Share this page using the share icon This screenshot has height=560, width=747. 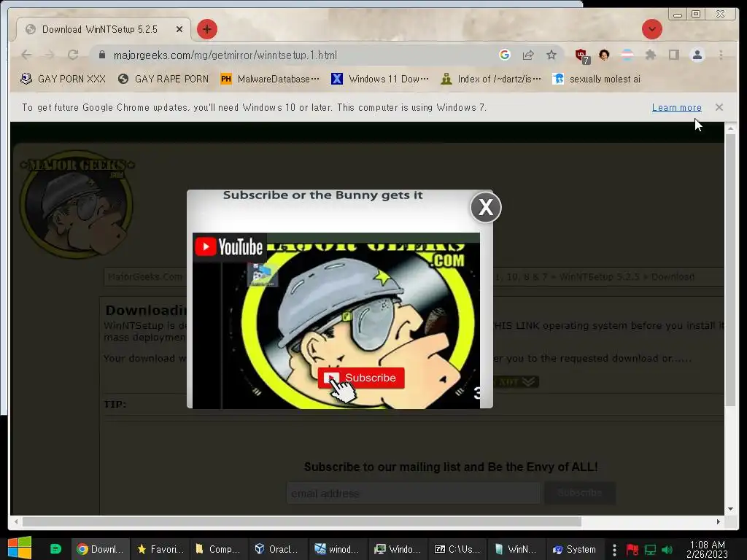point(528,55)
